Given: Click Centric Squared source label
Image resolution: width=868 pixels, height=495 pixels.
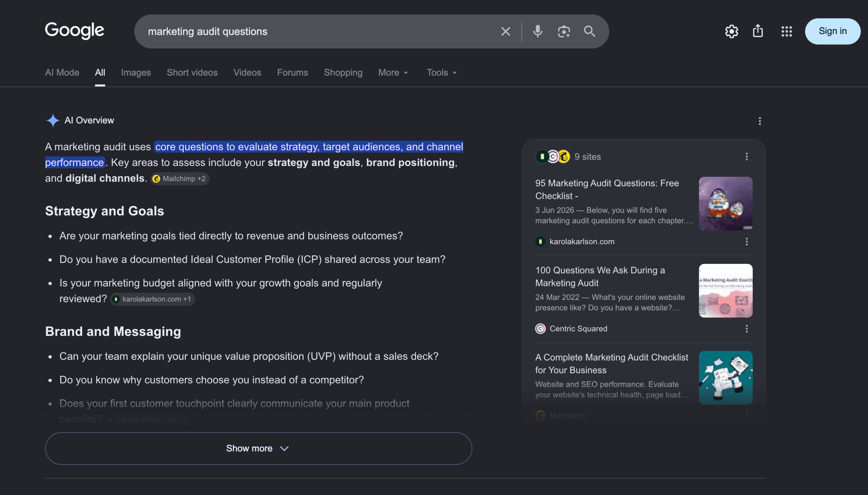Looking at the screenshot, I should pos(578,328).
